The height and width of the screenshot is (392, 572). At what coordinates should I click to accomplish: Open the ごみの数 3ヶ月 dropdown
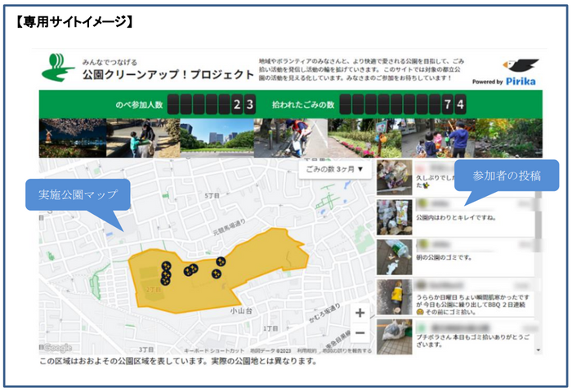(x=335, y=169)
